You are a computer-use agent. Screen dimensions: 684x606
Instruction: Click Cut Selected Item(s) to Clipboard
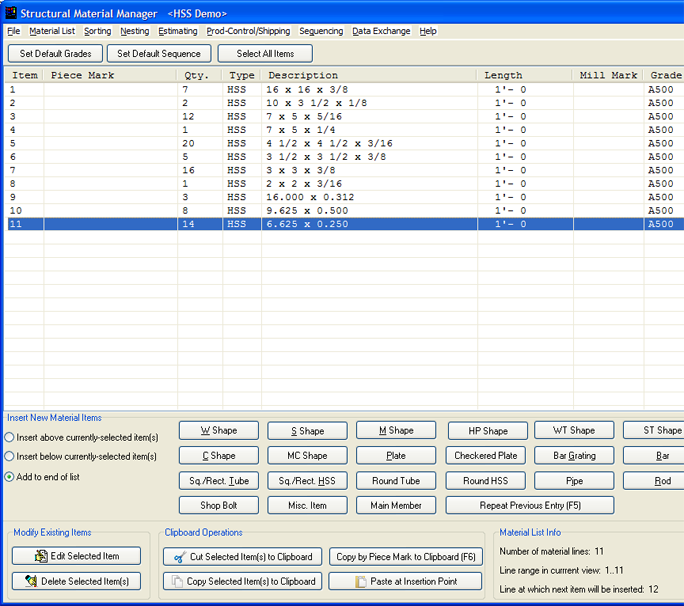[243, 557]
